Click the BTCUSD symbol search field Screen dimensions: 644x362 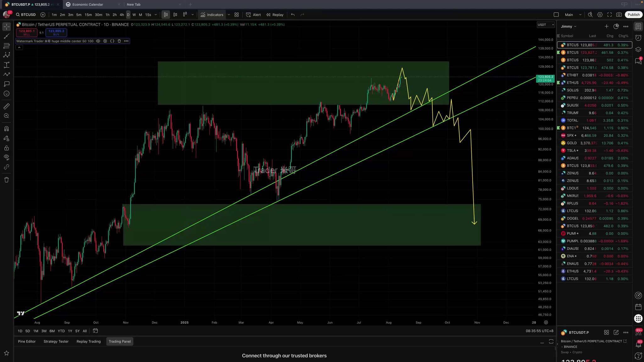click(26, 15)
